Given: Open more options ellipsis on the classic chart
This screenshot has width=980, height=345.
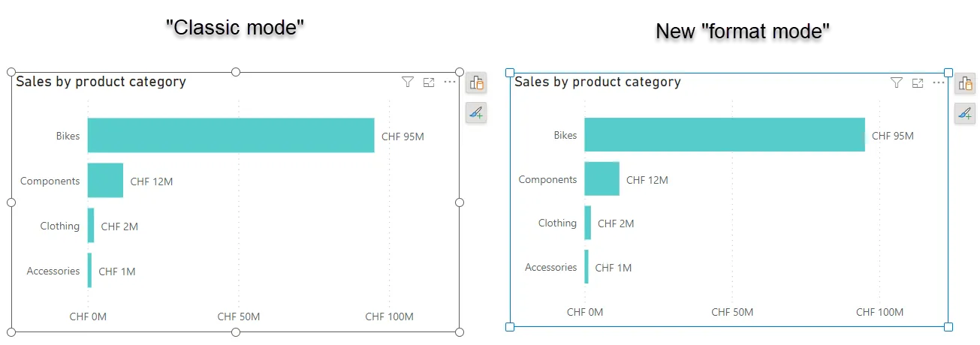Looking at the screenshot, I should (x=450, y=82).
